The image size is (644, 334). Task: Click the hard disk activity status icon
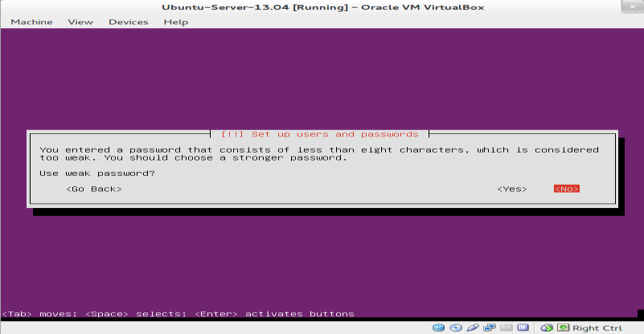[x=439, y=328]
